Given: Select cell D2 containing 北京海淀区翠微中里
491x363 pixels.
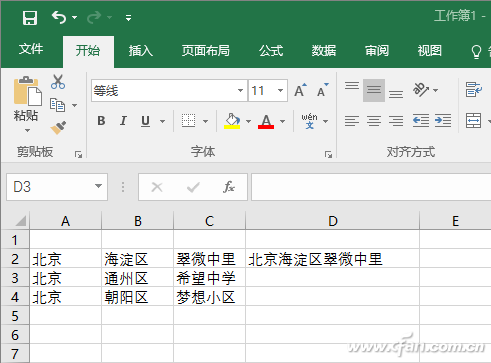Looking at the screenshot, I should (x=332, y=259).
